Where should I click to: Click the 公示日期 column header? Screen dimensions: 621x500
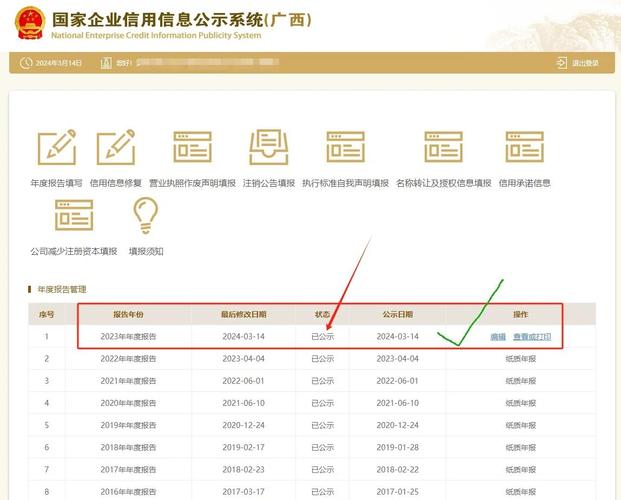pyautogui.click(x=398, y=314)
